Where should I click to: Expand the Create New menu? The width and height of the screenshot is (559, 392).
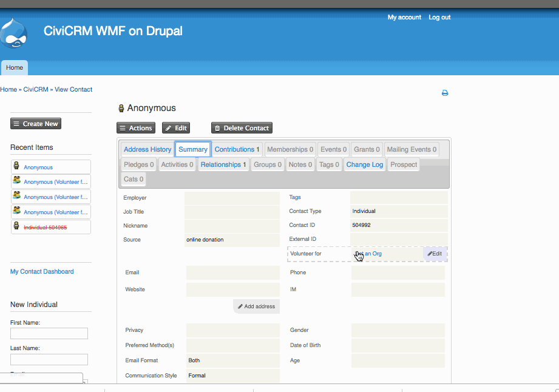pyautogui.click(x=36, y=124)
